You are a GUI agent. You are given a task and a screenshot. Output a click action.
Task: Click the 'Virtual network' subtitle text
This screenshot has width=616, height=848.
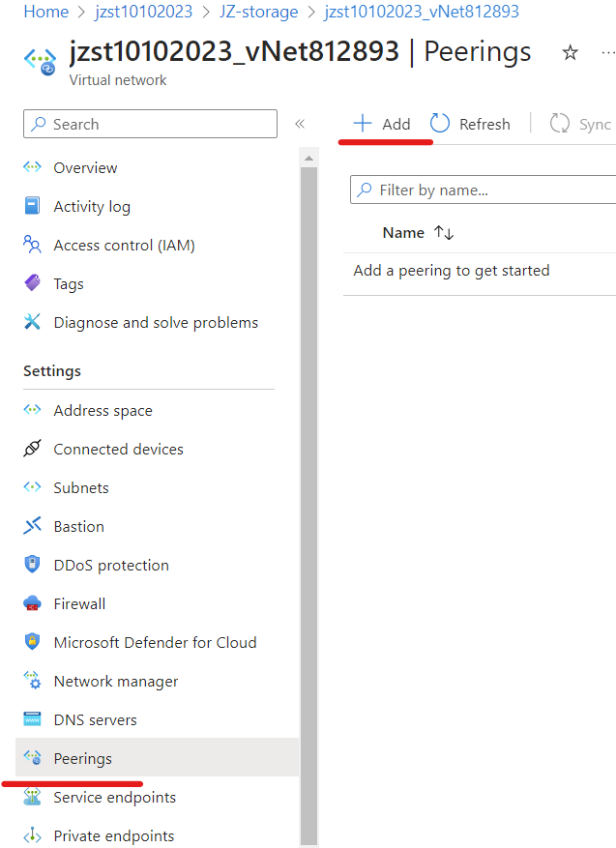117,80
